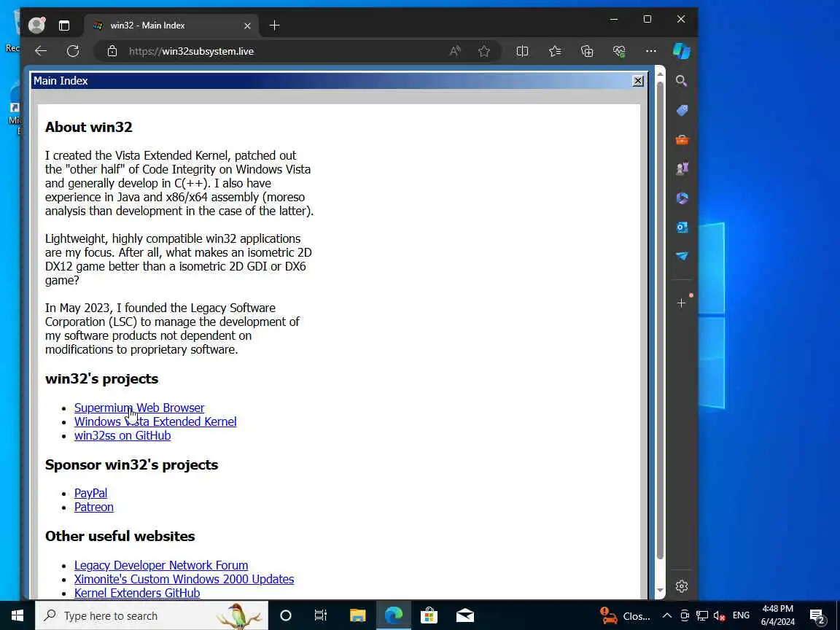Open the network status tray icon

pos(702,615)
